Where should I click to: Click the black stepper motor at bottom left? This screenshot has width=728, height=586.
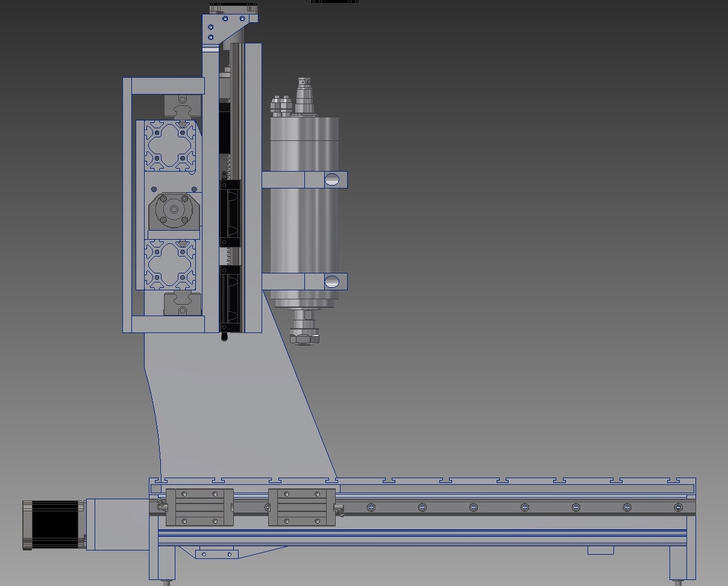coord(54,525)
